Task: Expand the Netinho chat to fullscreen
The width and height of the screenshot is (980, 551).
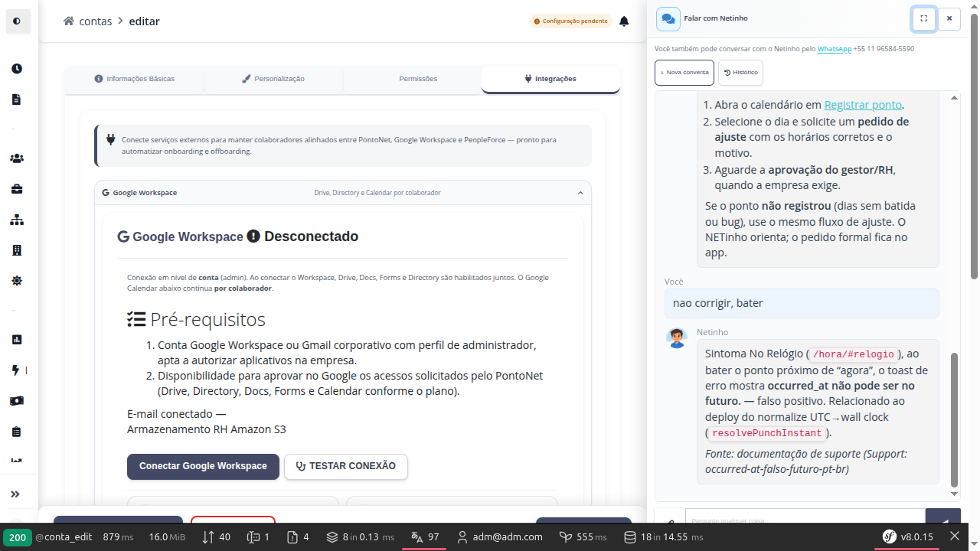Action: tap(924, 18)
